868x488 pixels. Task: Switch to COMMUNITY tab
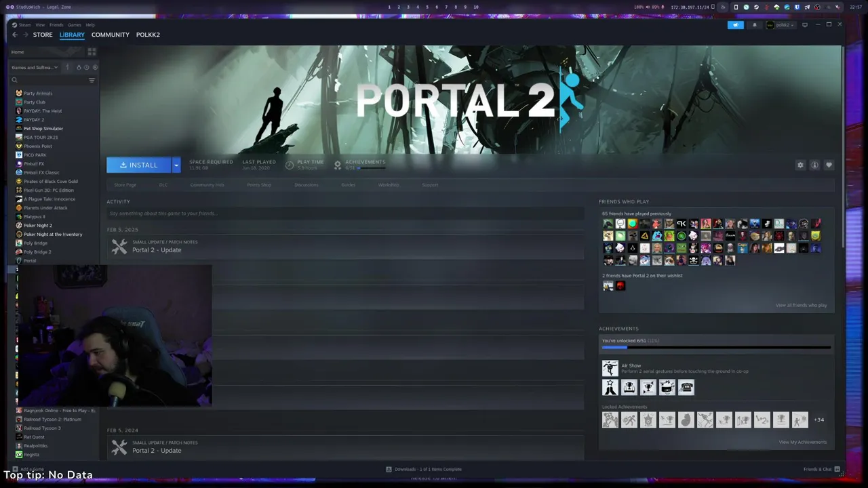pyautogui.click(x=111, y=35)
